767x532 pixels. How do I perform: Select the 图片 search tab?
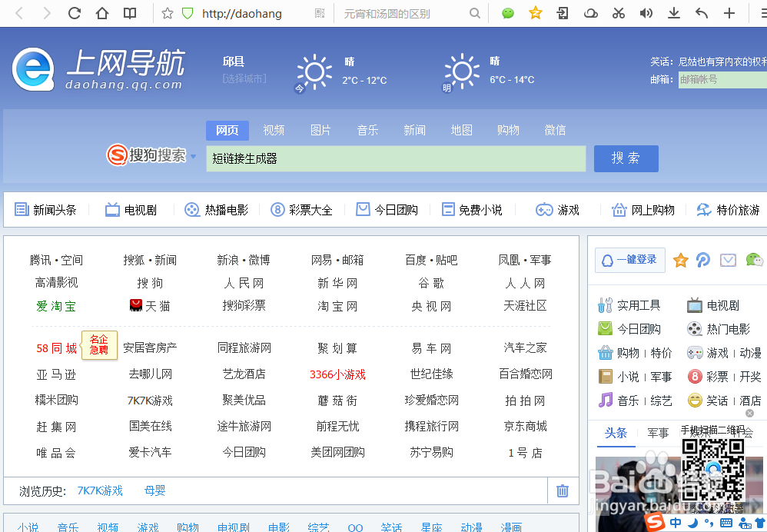320,130
